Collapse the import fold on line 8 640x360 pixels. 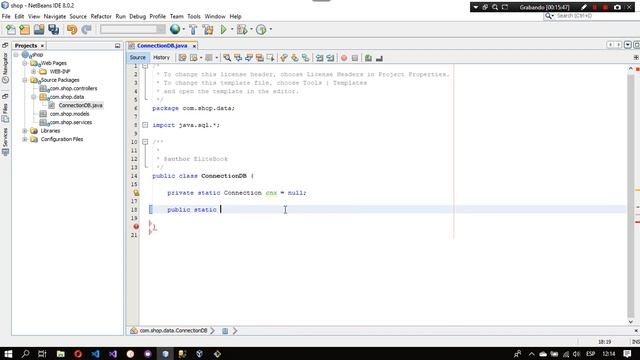coord(145,125)
